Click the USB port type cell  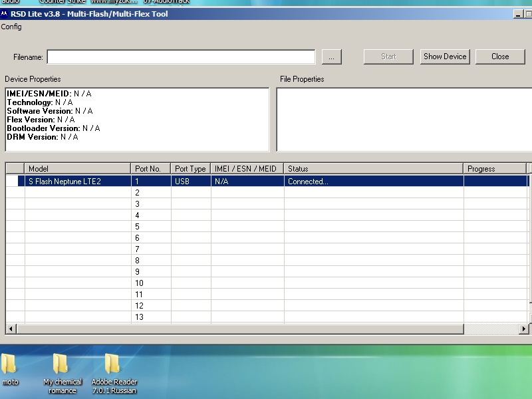pos(191,182)
